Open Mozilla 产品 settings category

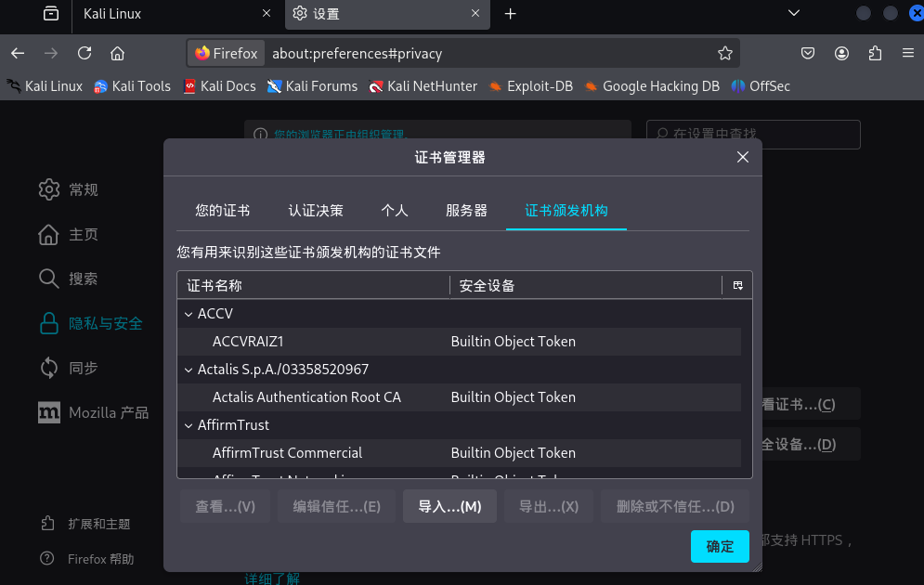(x=93, y=412)
